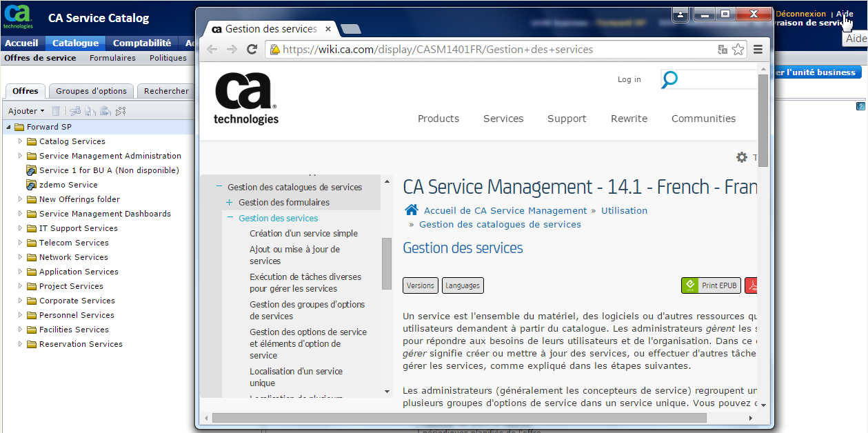Image resolution: width=868 pixels, height=433 pixels.
Task: Click the home icon in wiki breadcrumb
Action: pos(412,210)
